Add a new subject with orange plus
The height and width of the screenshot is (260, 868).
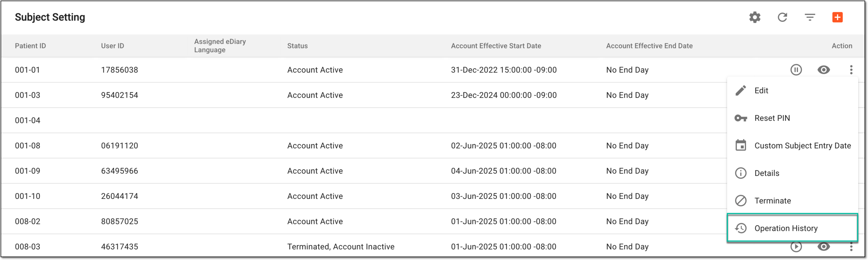[x=837, y=17]
